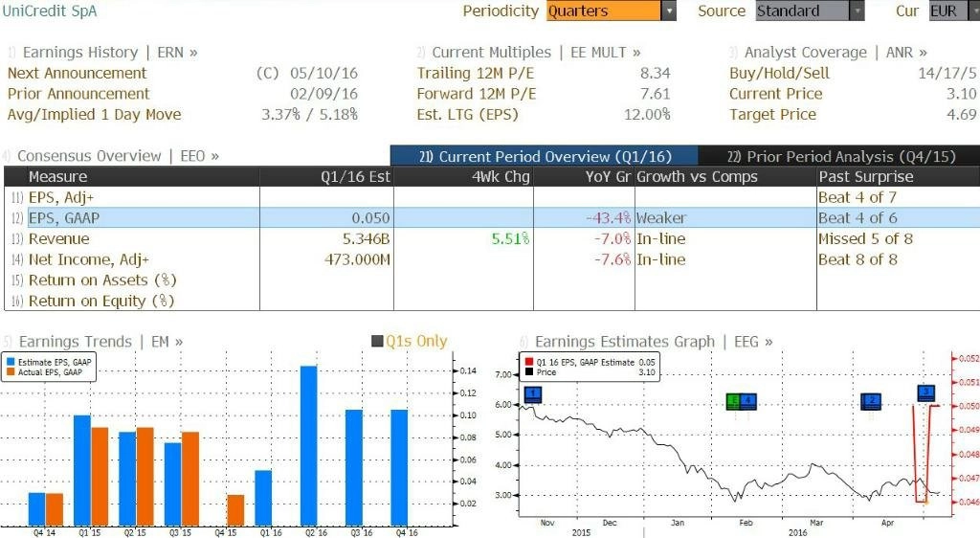Screen dimensions: 980x538
Task: Click the Buy/Hold/Sell 14/17/5 value
Action: point(947,73)
